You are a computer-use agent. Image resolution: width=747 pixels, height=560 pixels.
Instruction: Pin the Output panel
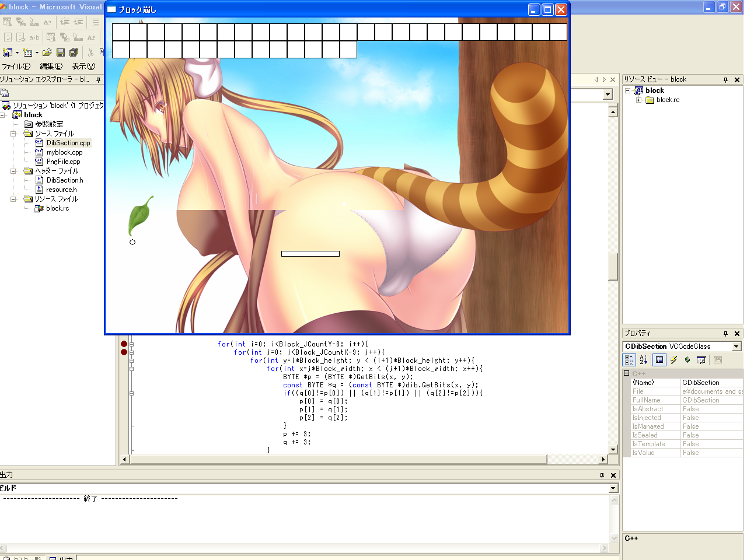pos(602,475)
